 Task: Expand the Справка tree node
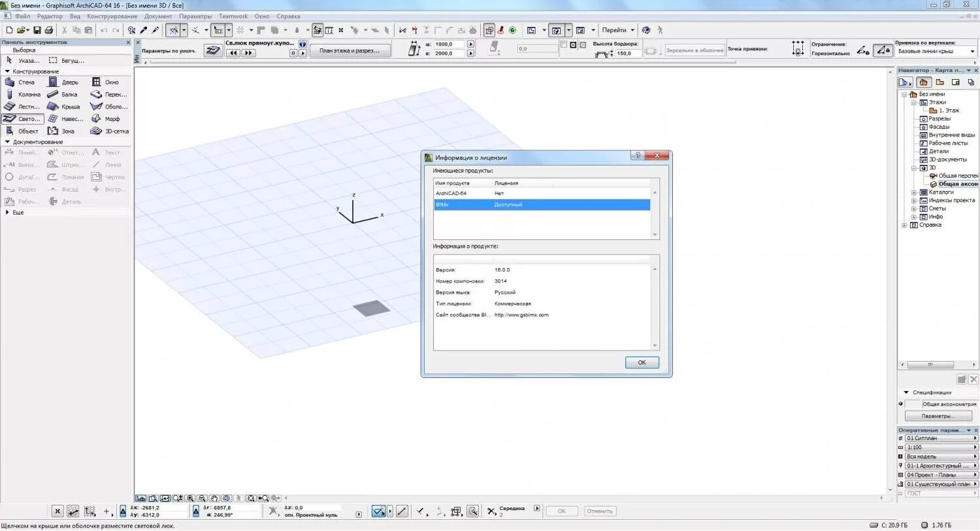905,225
